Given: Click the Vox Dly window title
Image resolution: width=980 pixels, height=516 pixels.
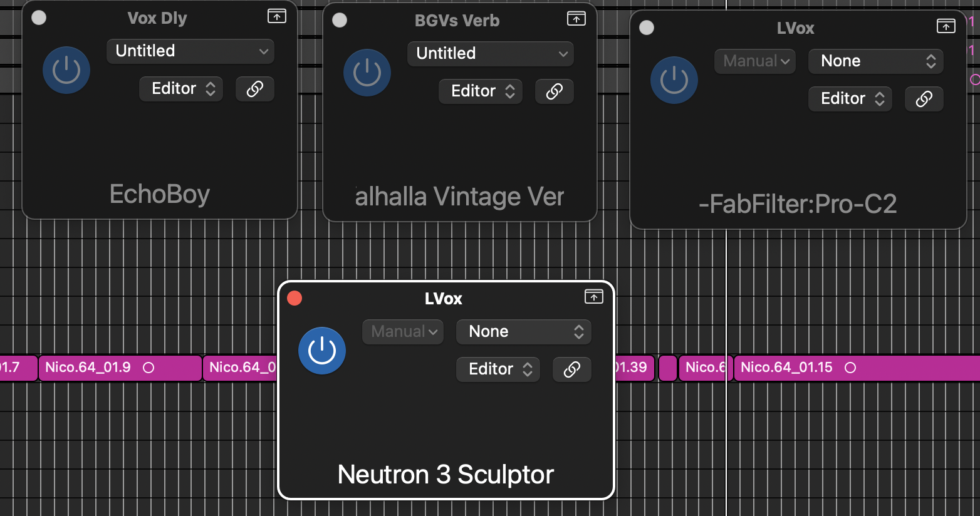Looking at the screenshot, I should pyautogui.click(x=157, y=18).
